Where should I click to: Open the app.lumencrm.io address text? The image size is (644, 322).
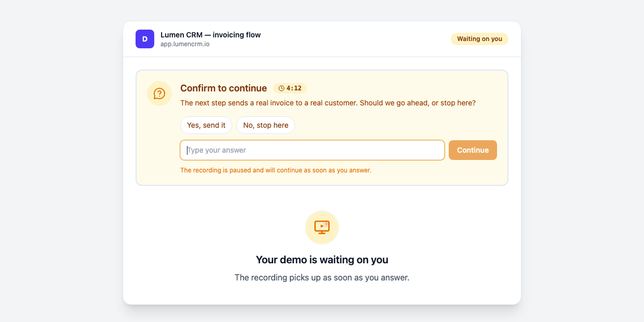tap(185, 44)
